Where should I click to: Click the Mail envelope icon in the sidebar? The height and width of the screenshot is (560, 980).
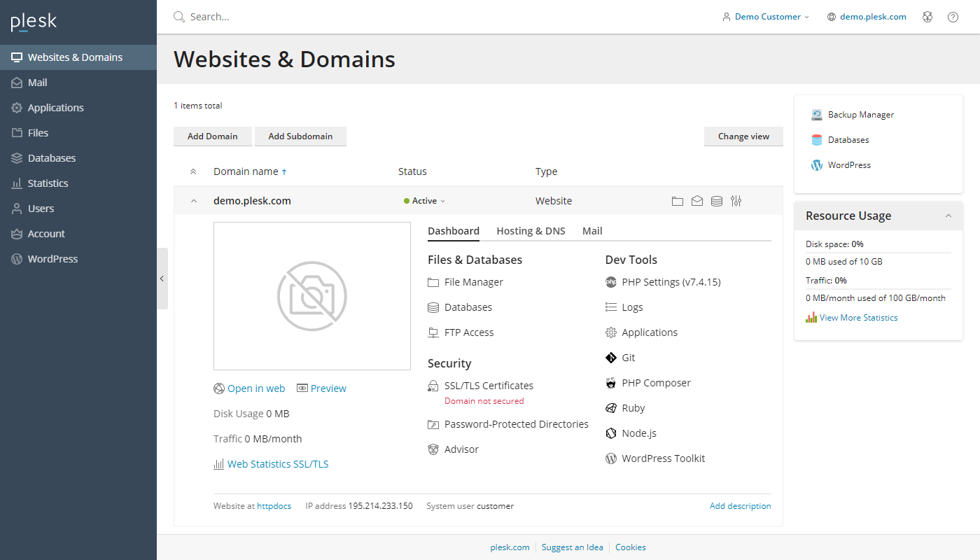click(x=17, y=83)
